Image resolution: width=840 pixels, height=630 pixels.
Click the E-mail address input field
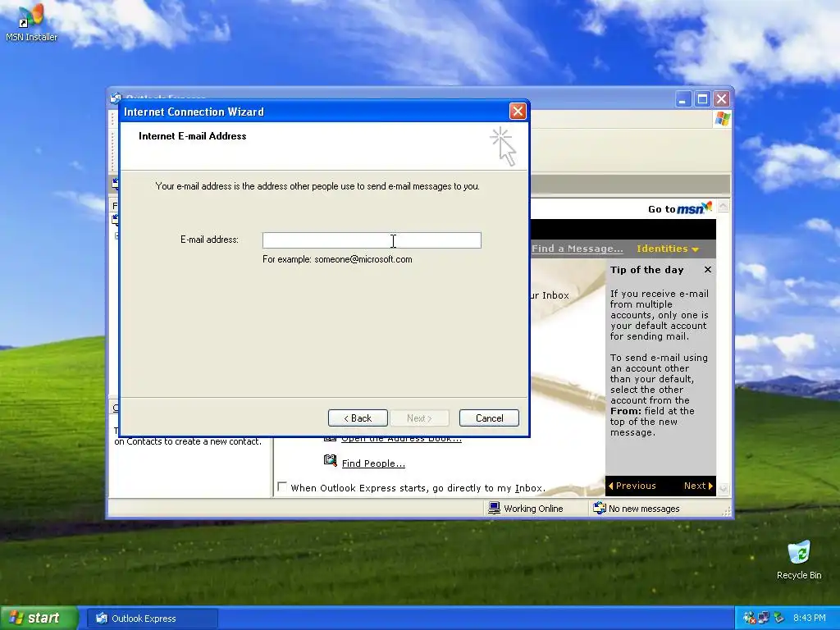coord(372,240)
